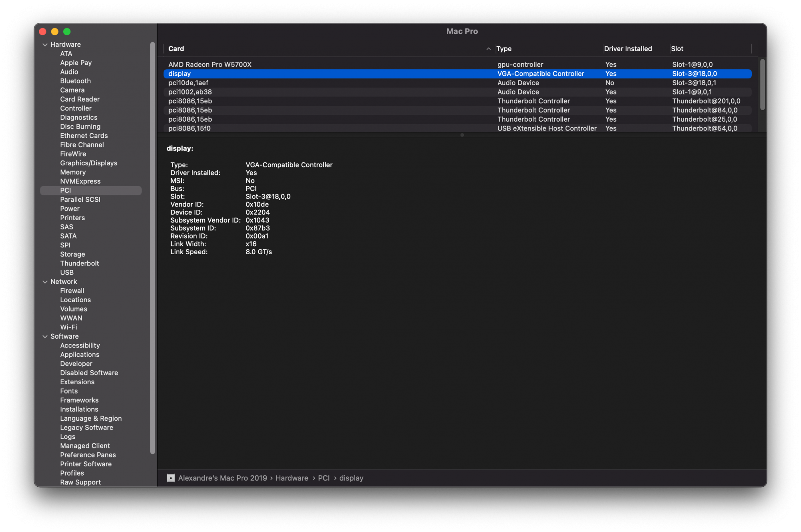Screen dimensions: 801x532
Task: Sort by Driver Installed column header
Action: tap(628, 49)
